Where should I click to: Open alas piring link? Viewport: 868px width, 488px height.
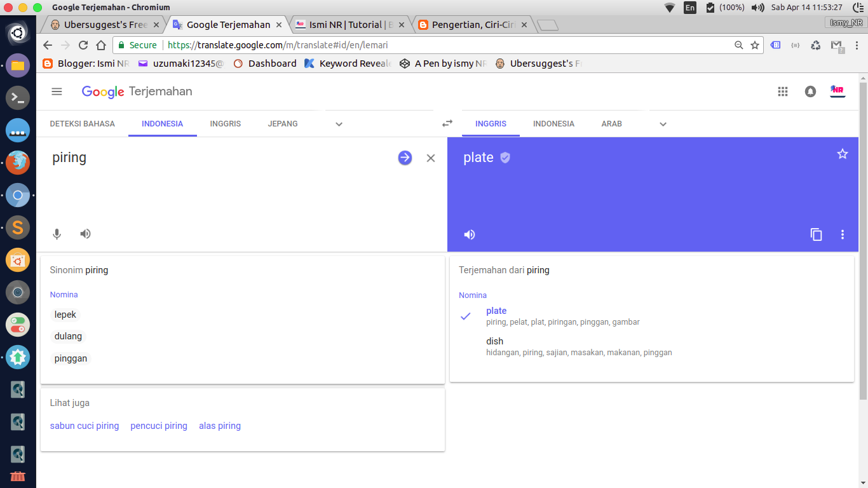(x=220, y=426)
